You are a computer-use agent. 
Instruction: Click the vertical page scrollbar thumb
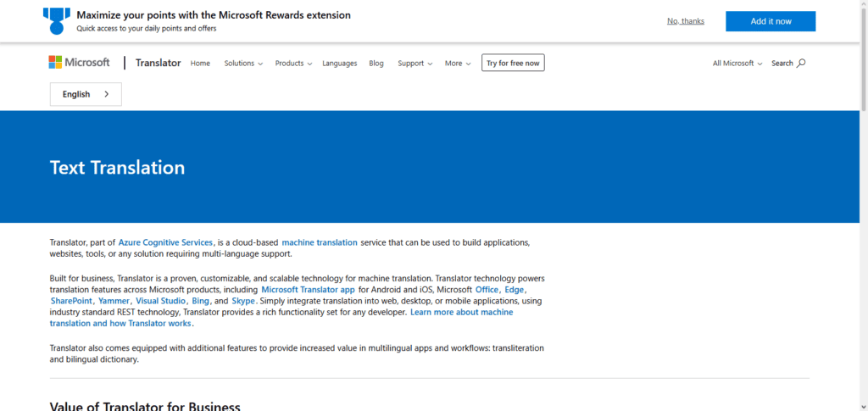pos(864,58)
